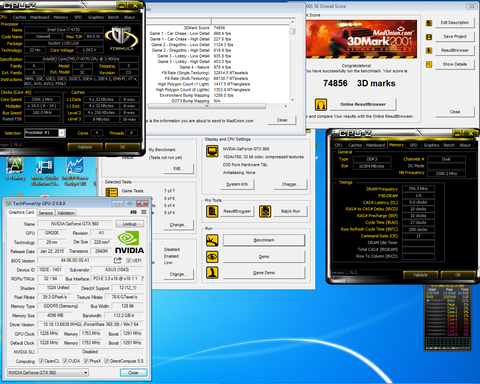
Task: Open the Processor #1 selection dropdown in CPU-Z
Action: pos(45,133)
